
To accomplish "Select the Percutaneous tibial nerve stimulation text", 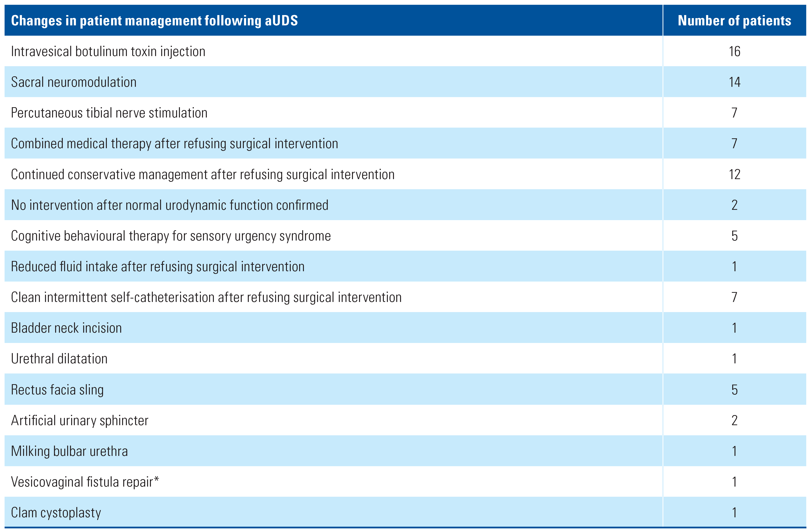I will click(x=109, y=113).
